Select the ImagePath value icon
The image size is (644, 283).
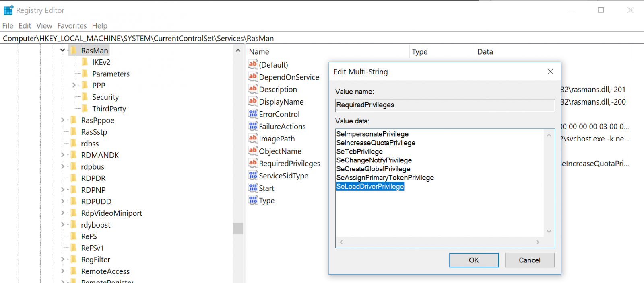(253, 139)
